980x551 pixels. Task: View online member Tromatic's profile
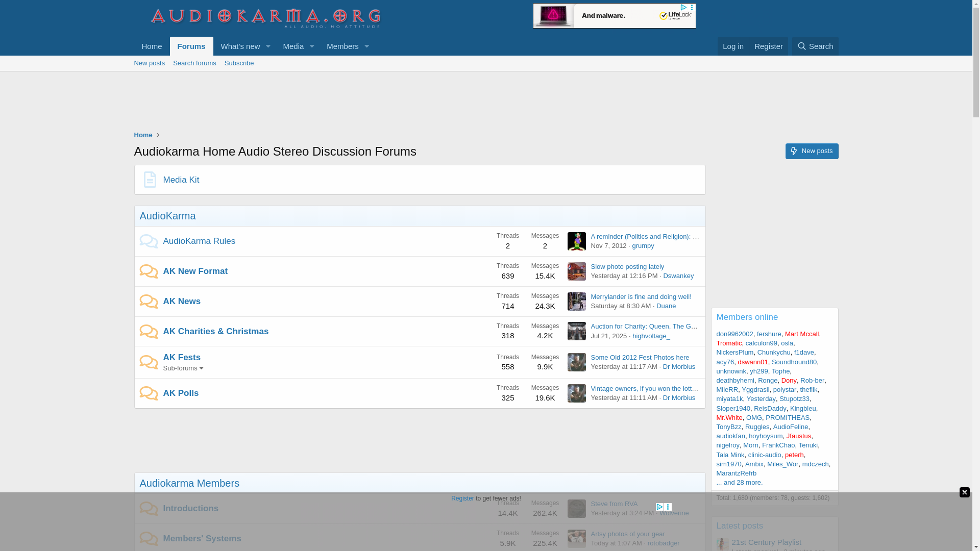(x=729, y=343)
